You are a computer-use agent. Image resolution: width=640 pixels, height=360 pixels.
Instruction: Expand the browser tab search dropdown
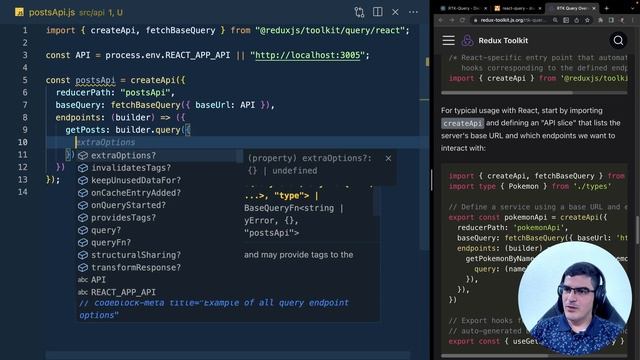pyautogui.click(x=633, y=9)
